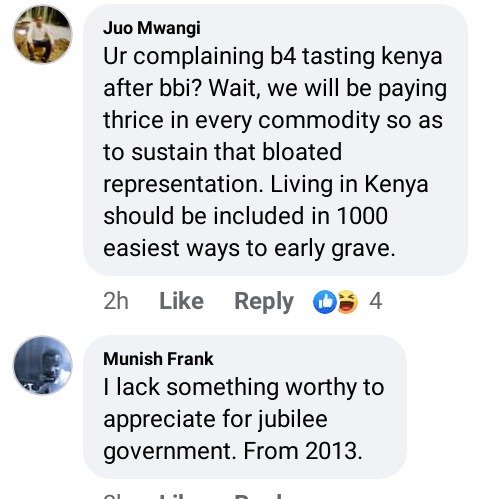Like Munish Frank's comment at the bottom
This screenshot has height=499, width=480.
tap(181, 496)
